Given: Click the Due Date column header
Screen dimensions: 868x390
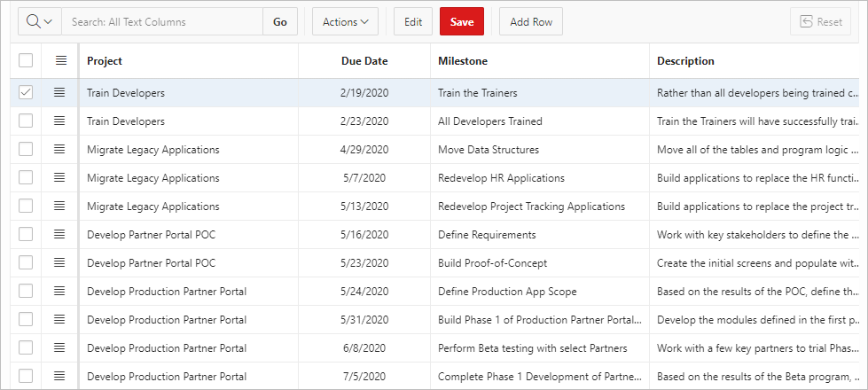Looking at the screenshot, I should pos(364,61).
